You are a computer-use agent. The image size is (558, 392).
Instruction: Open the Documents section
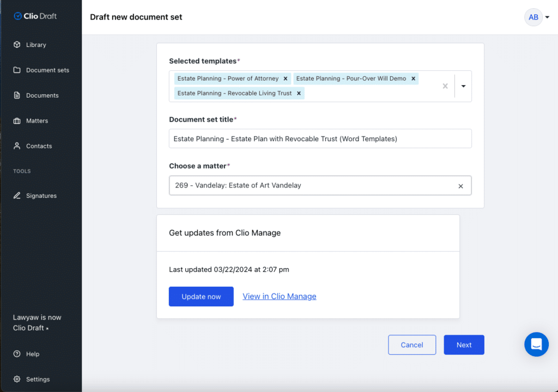[44, 95]
